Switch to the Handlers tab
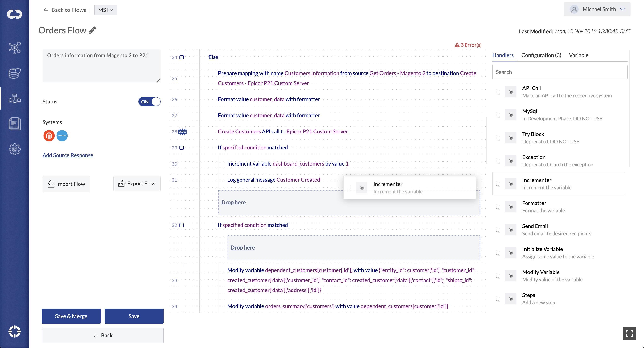 pos(503,55)
